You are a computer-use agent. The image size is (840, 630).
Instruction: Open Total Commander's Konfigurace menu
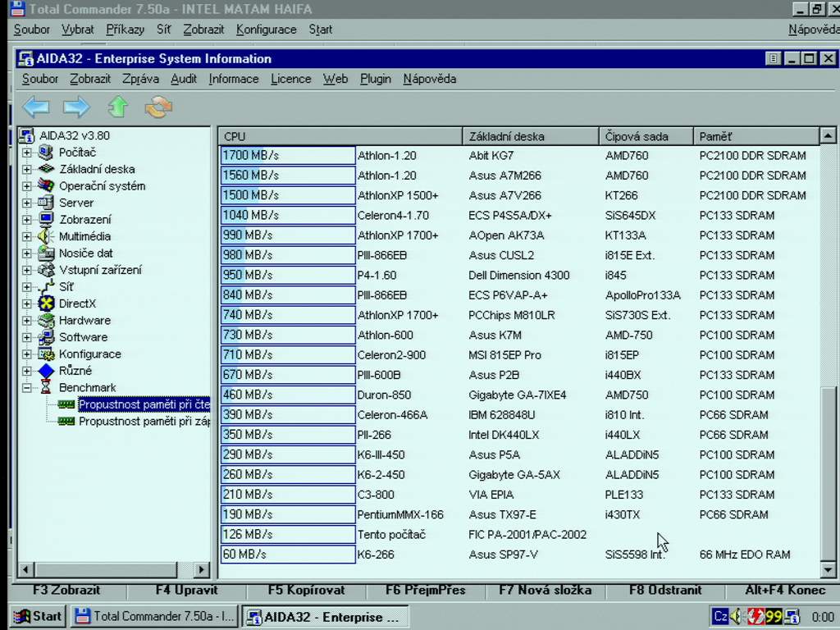pos(267,30)
